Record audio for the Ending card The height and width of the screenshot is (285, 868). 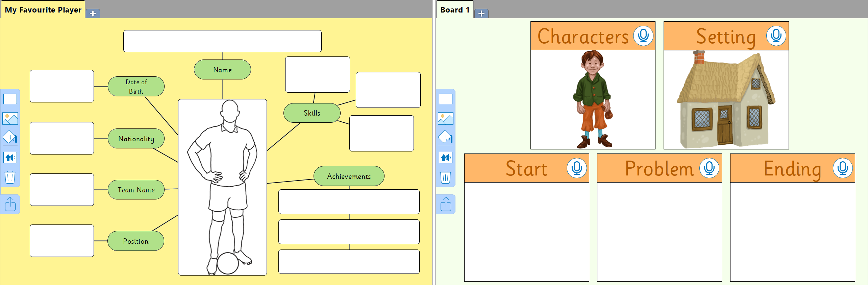(x=842, y=168)
